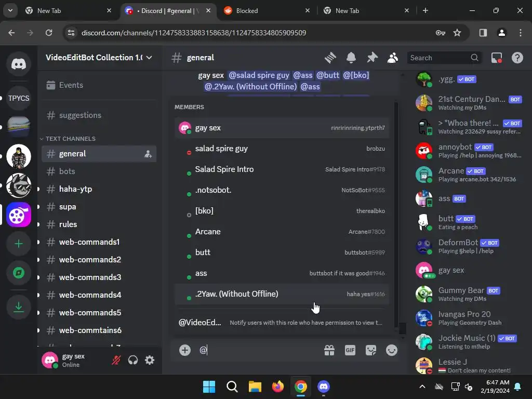Open annoybot member profile

469,151
